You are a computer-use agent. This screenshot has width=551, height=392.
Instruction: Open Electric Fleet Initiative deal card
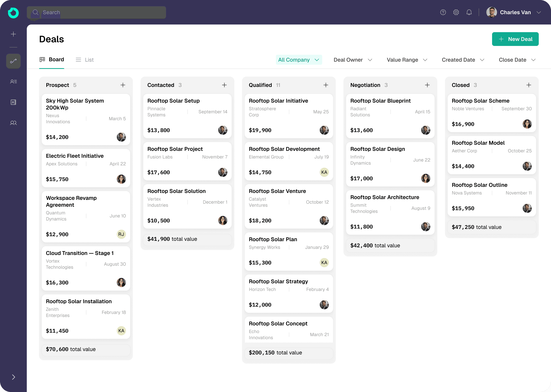pos(86,168)
